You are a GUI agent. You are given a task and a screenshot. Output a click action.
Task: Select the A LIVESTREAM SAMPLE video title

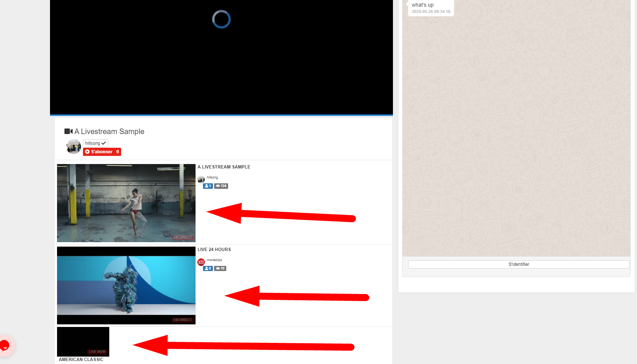coord(224,167)
